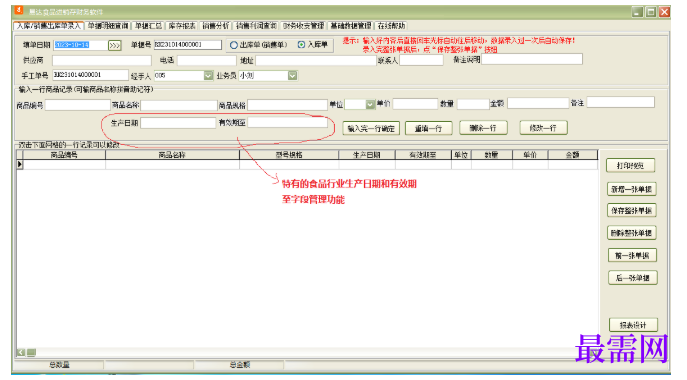Viewport: 687px width, 380px height.
Task: Focus the 单据号 input field
Action: pyautogui.click(x=188, y=45)
